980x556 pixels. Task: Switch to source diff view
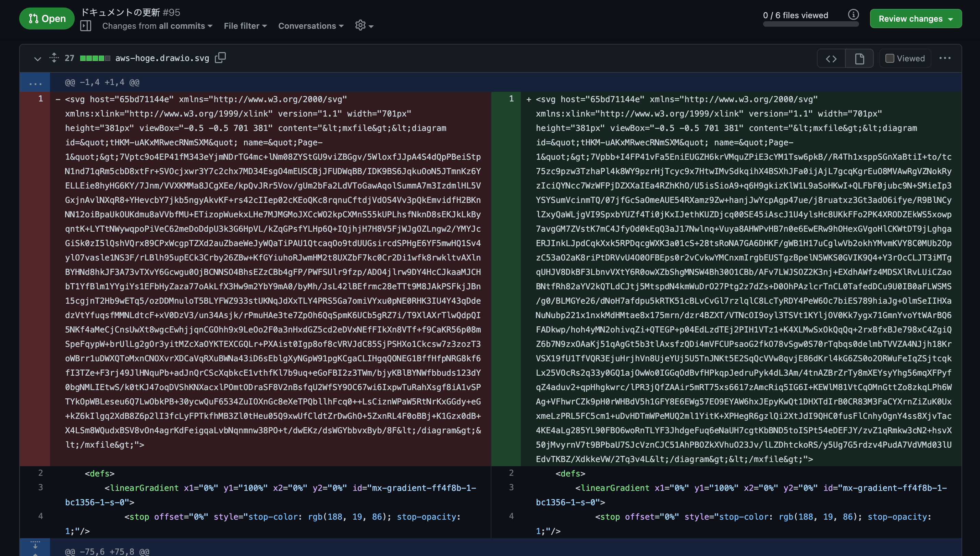point(831,58)
